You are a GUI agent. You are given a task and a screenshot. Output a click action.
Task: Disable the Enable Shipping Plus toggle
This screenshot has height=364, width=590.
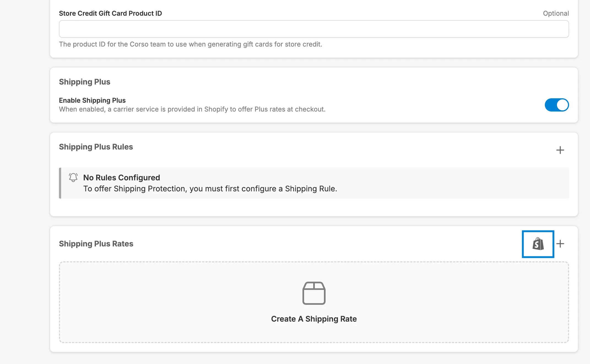pos(556,105)
